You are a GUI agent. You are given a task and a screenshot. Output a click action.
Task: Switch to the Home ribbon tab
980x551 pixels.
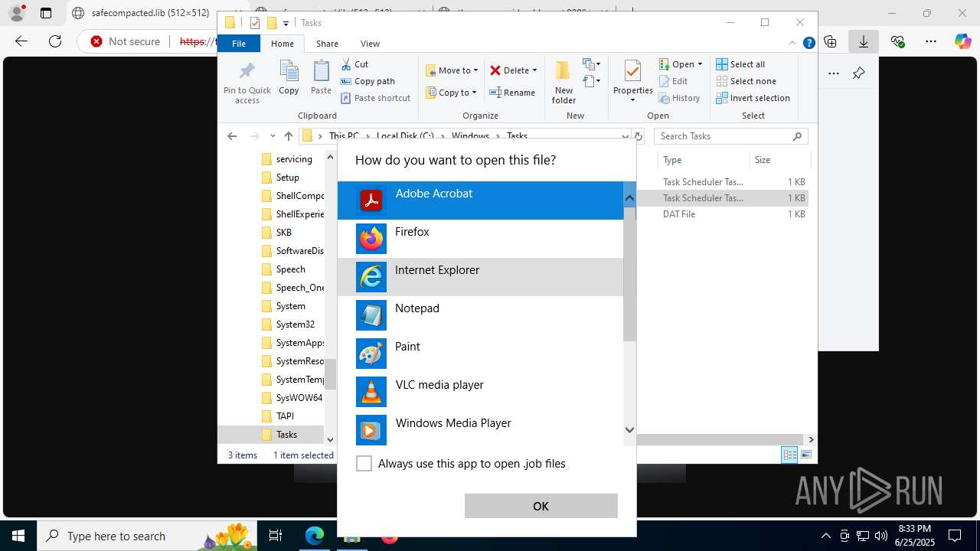click(282, 44)
